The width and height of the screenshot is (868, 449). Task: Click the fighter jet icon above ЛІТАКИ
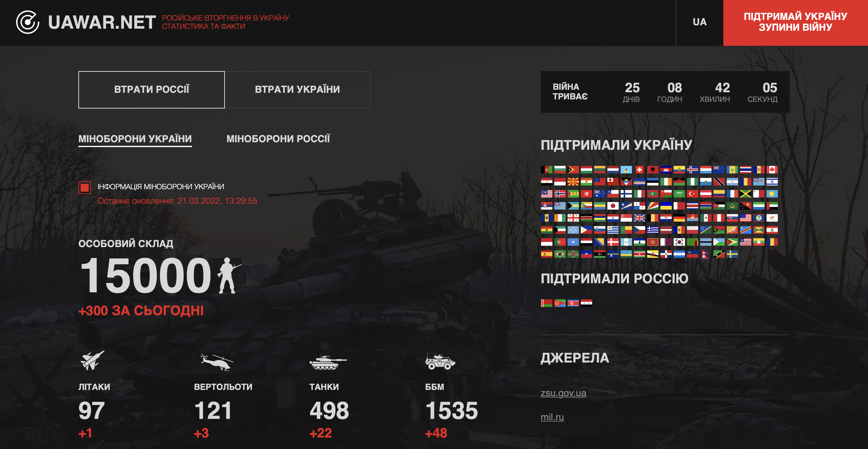click(x=92, y=360)
